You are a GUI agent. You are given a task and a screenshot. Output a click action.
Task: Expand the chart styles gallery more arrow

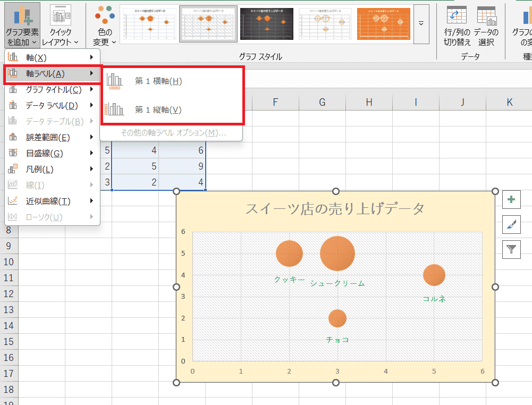(421, 24)
